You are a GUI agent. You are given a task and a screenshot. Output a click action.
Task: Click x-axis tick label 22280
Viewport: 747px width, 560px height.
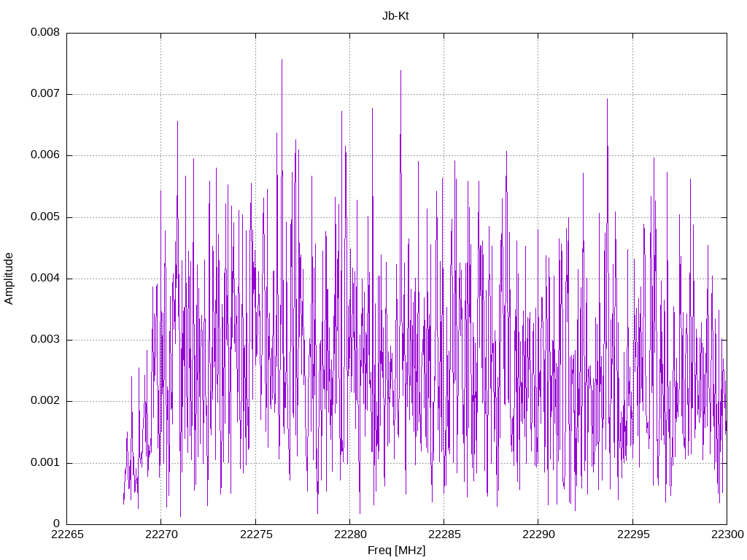point(350,534)
